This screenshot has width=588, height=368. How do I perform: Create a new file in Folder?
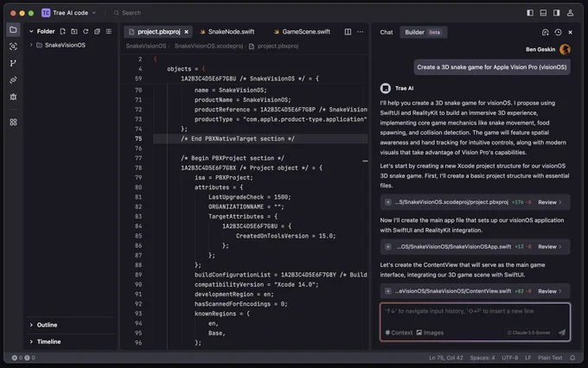click(x=62, y=31)
